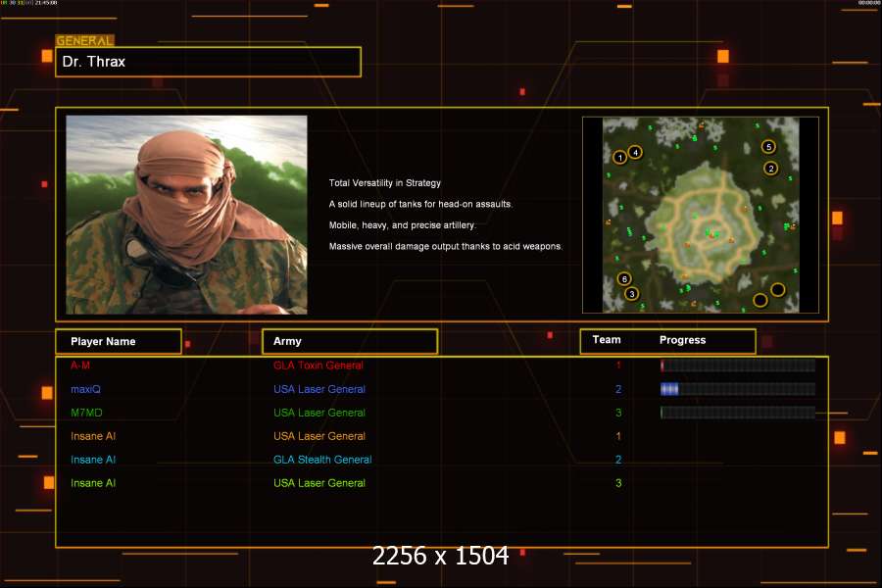Image resolution: width=882 pixels, height=588 pixels.
Task: Click start position marker 5 on minimap
Action: pyautogui.click(x=768, y=147)
